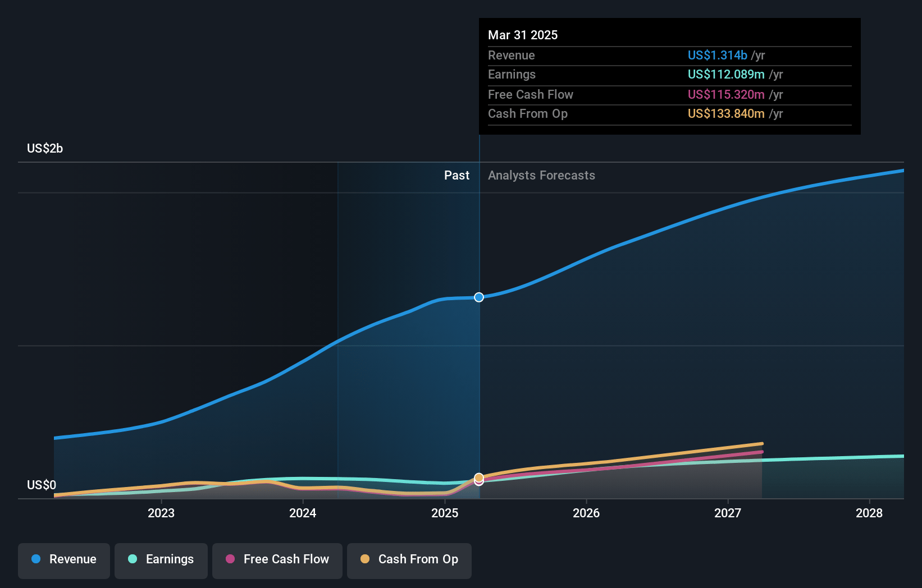Toggle the Cash From Op legend series
This screenshot has width=922, height=588.
(409, 561)
